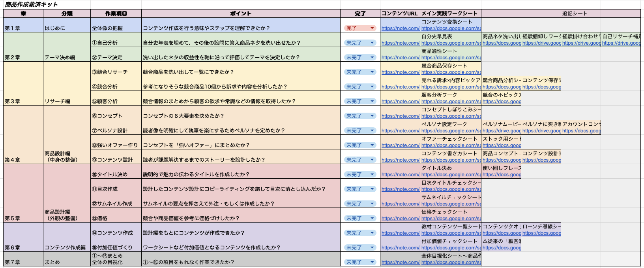This screenshot has height=268, width=644.
Task: Open the status dropdown for ⑦ペルソナ設計
Action: tap(360, 130)
